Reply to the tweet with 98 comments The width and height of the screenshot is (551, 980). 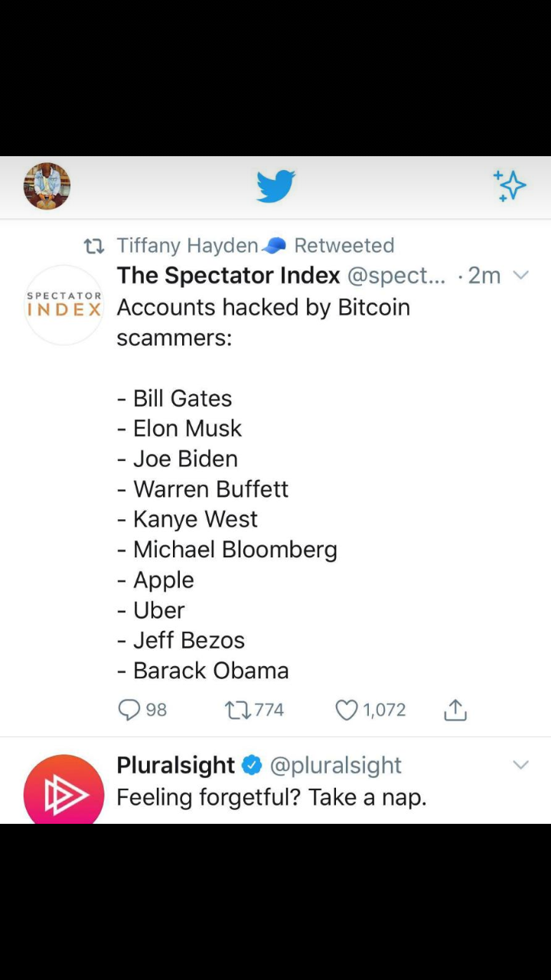(x=129, y=710)
